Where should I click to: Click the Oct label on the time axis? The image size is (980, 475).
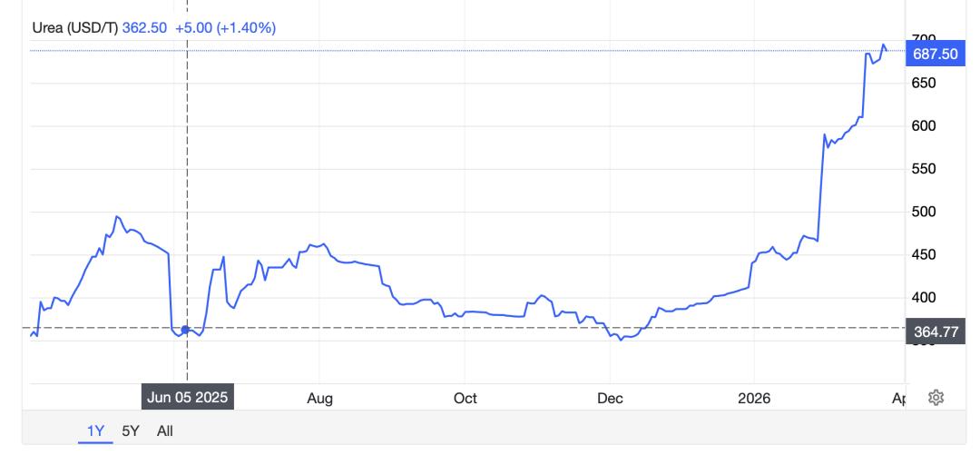point(465,398)
